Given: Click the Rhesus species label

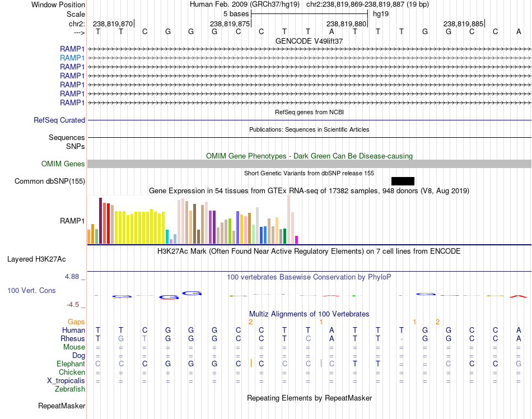Looking at the screenshot, I should 73,338.
